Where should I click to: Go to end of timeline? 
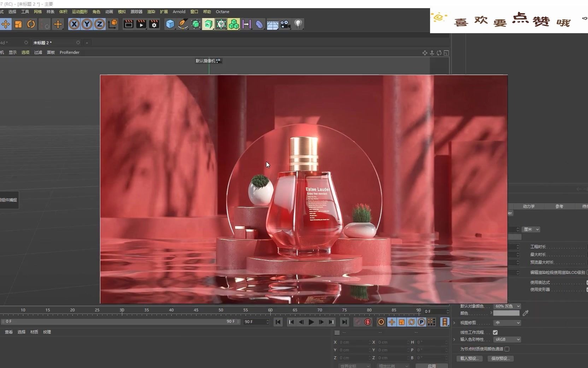344,322
